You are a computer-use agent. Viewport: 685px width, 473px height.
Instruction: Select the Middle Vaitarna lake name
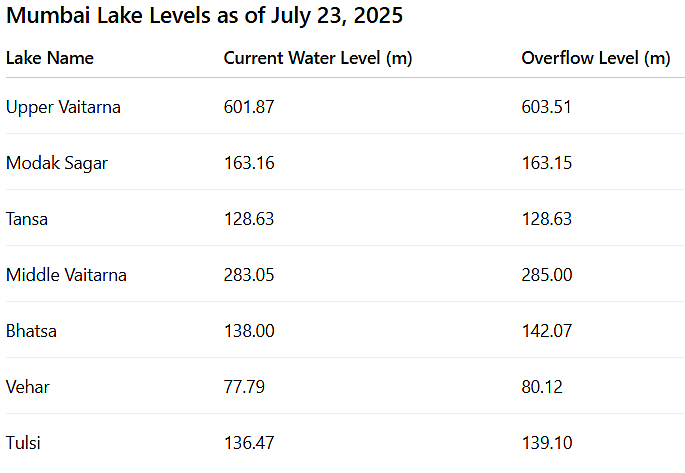pyautogui.click(x=66, y=275)
